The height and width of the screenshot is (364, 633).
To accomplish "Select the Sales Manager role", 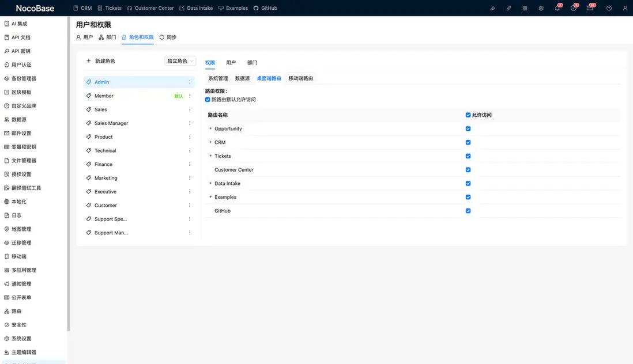I will pyautogui.click(x=111, y=123).
